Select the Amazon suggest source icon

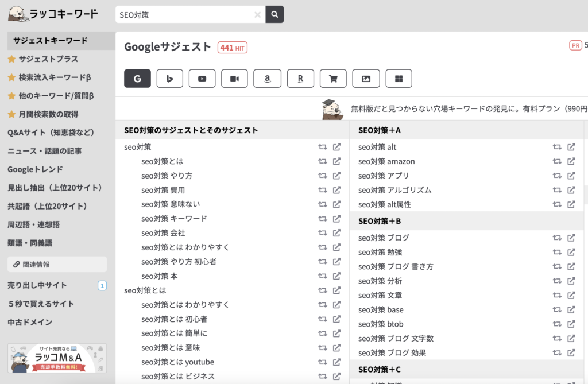coord(267,79)
